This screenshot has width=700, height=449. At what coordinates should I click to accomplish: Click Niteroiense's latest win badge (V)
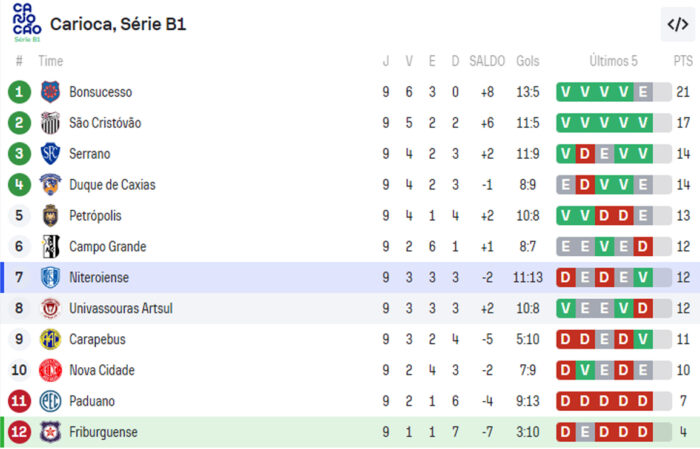click(x=642, y=277)
